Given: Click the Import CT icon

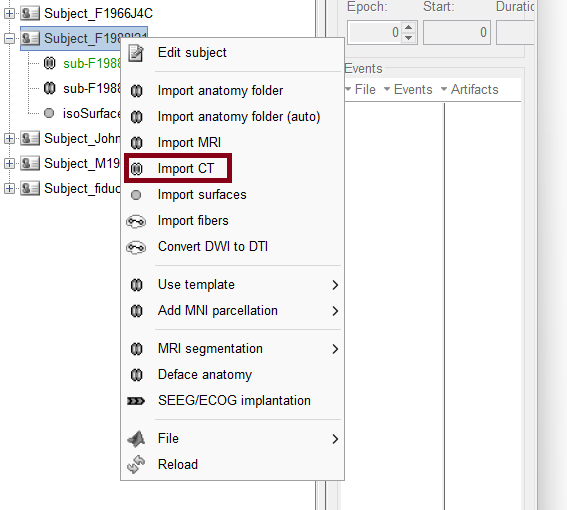Looking at the screenshot, I should [x=136, y=169].
